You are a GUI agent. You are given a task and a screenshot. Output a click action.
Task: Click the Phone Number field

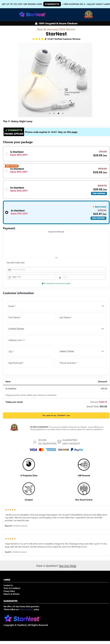pos(82,363)
